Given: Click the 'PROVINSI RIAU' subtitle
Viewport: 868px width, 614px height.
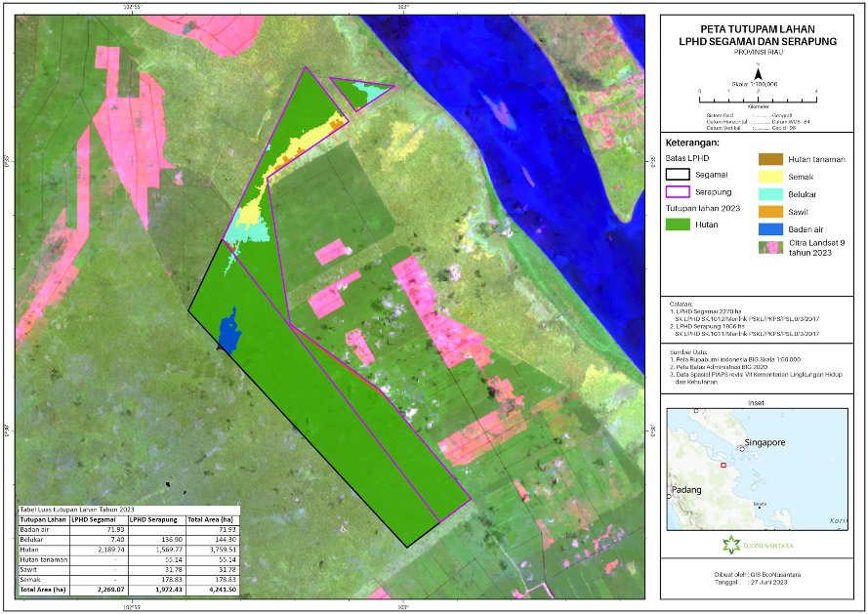Looking at the screenshot, I should pos(759,52).
